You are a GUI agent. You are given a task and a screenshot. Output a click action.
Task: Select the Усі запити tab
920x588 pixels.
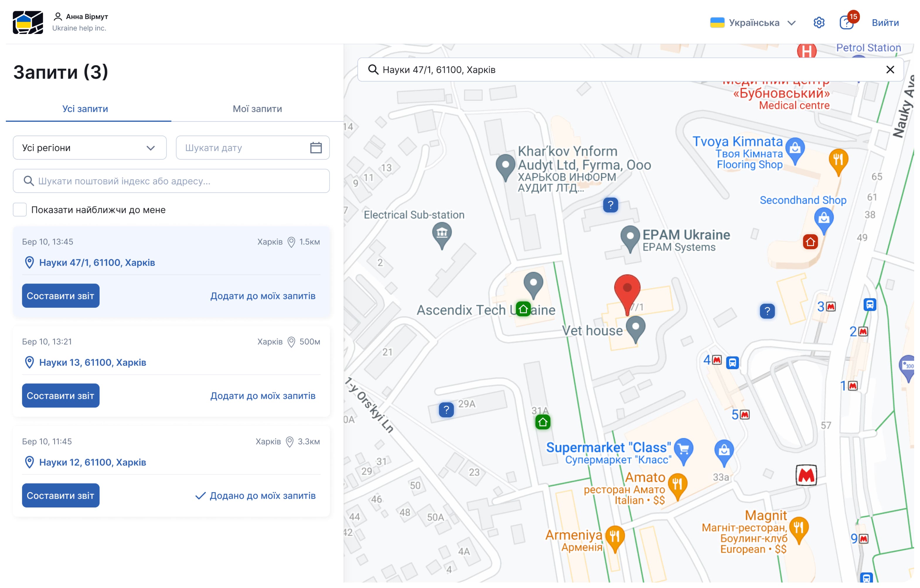pos(85,109)
